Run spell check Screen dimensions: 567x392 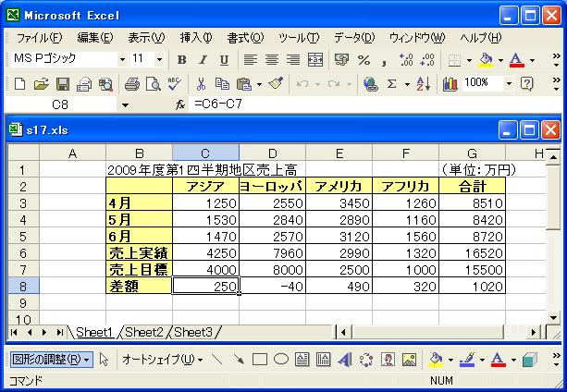[x=175, y=84]
